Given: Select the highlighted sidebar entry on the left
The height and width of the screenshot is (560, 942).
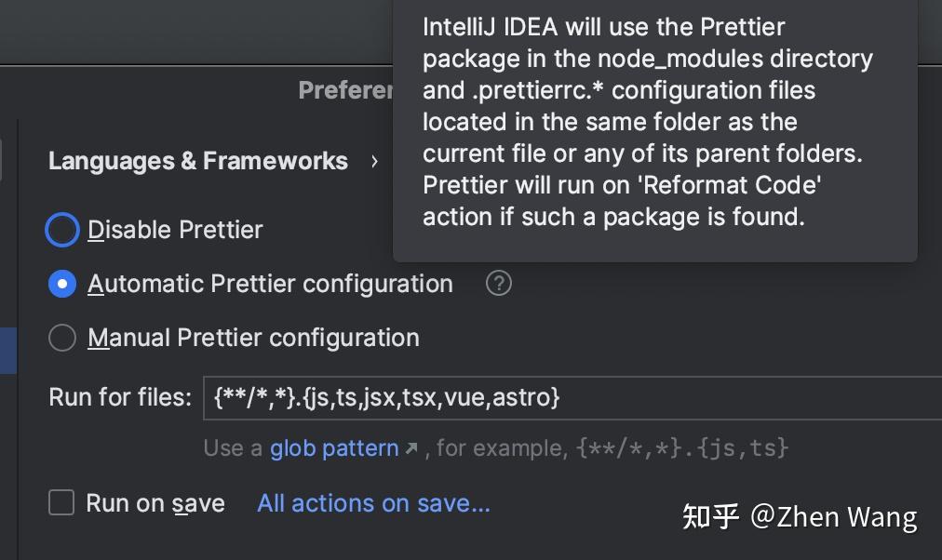Looking at the screenshot, I should point(8,351).
